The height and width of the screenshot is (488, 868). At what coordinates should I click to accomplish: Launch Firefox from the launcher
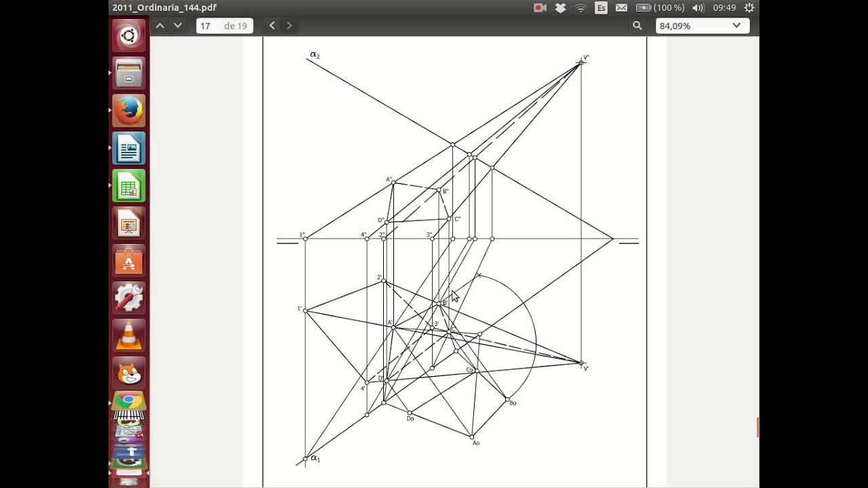(129, 110)
